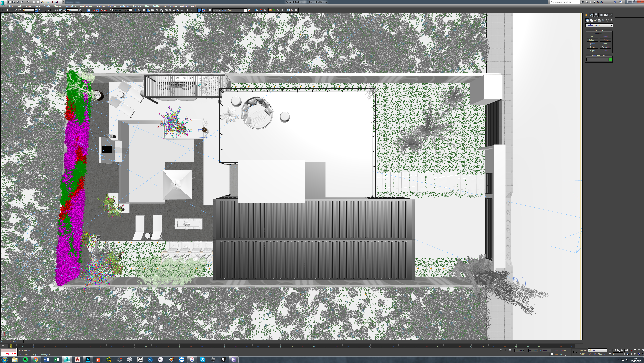Select the Lights category icon
Viewport: 644px width, 363px height.
595,21
